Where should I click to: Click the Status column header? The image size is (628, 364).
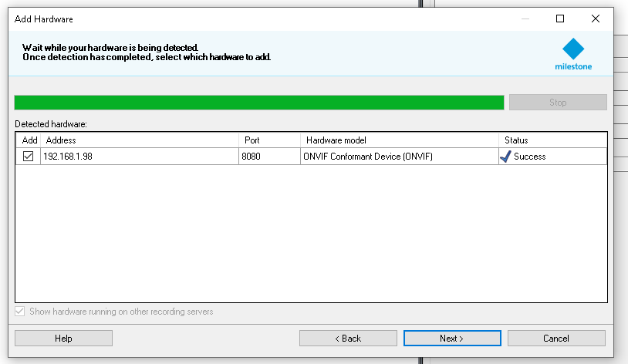click(x=552, y=140)
